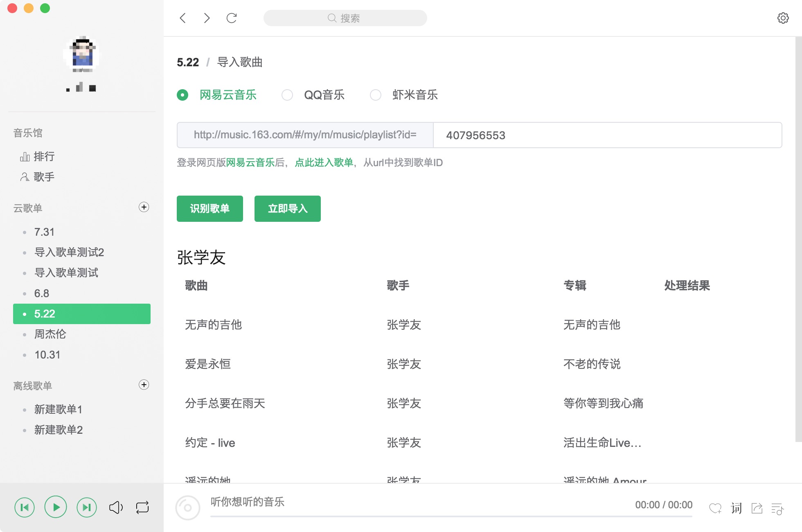Add a new offline playlist with plus
The image size is (802, 532).
tap(144, 385)
